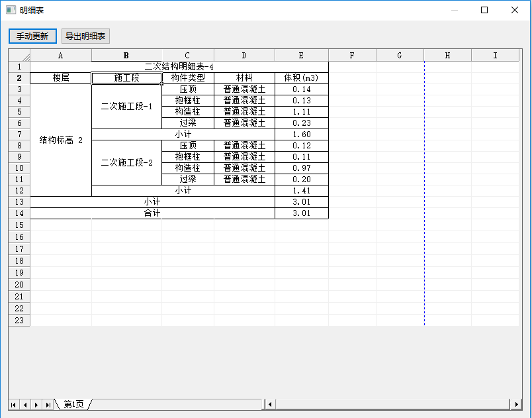This screenshot has width=532, height=418.
Task: Click 抱框柱 cell in row 9
Action: point(188,157)
